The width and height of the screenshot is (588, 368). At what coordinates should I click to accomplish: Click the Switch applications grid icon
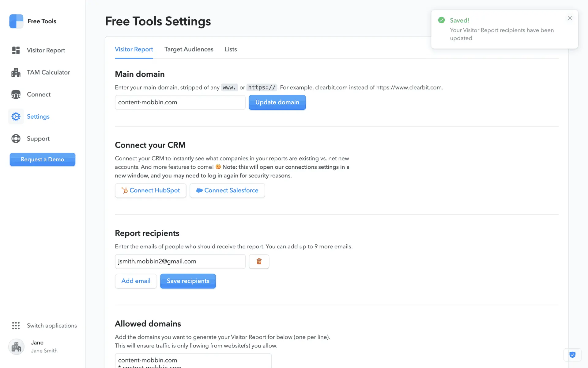[x=16, y=325]
